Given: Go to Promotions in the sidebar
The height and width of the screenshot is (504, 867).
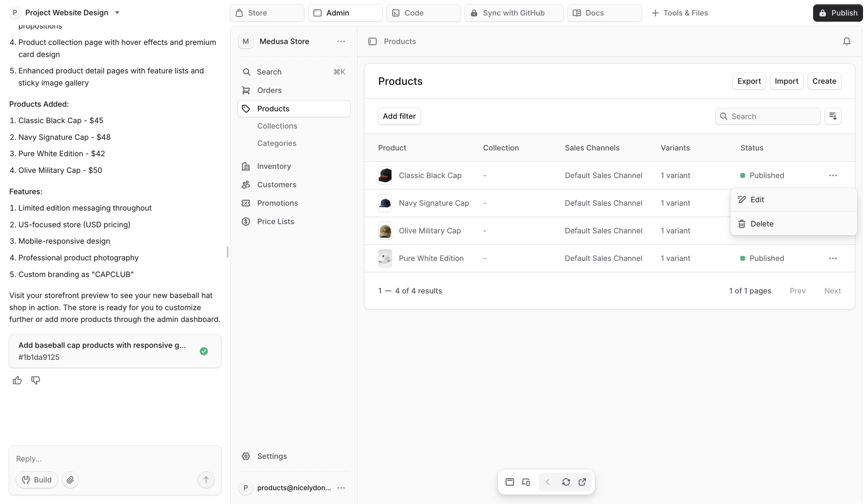Looking at the screenshot, I should pyautogui.click(x=293, y=203).
